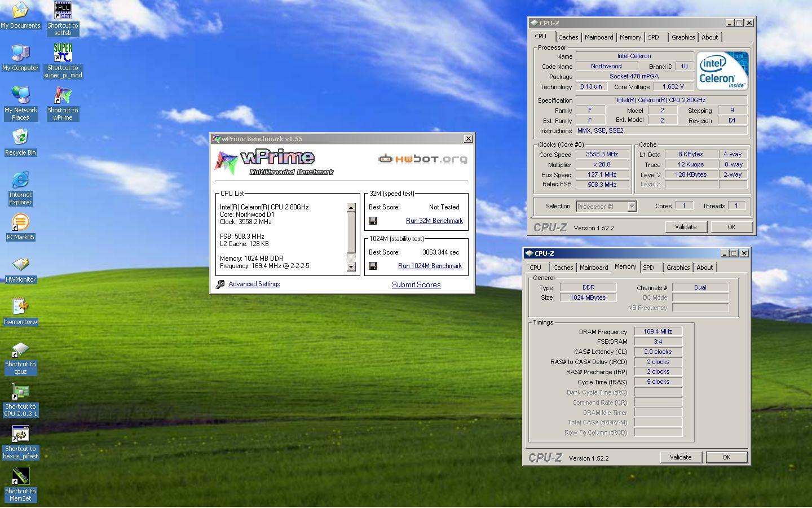Open Caches tab in lower CPU-Z
This screenshot has height=508, width=812.
pos(563,268)
